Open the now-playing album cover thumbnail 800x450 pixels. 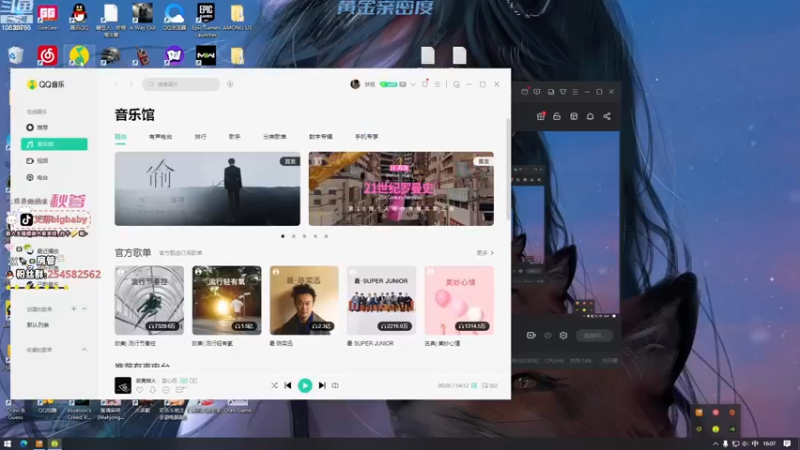pyautogui.click(x=122, y=385)
